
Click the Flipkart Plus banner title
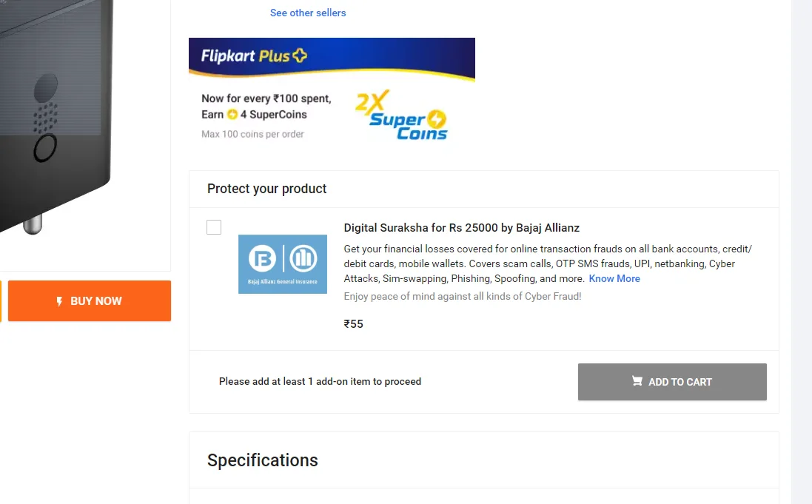pyautogui.click(x=245, y=56)
